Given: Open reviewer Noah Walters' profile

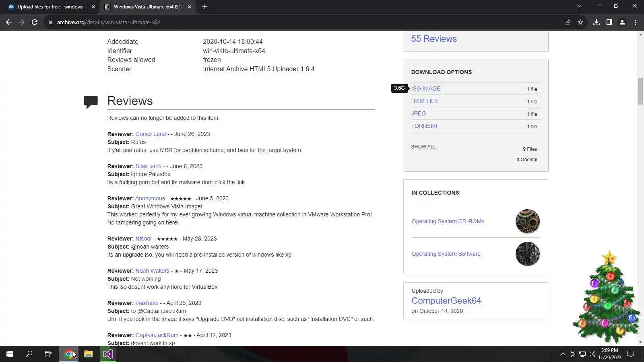Looking at the screenshot, I should coord(153,271).
